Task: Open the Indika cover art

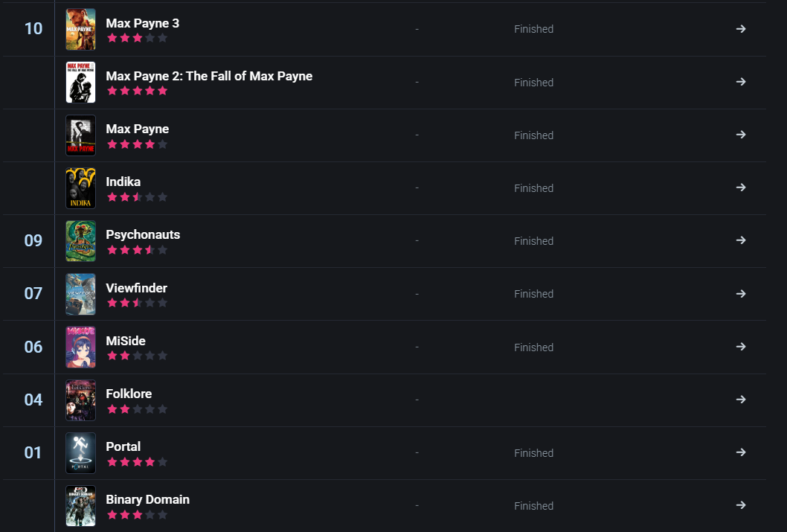Action: [80, 188]
